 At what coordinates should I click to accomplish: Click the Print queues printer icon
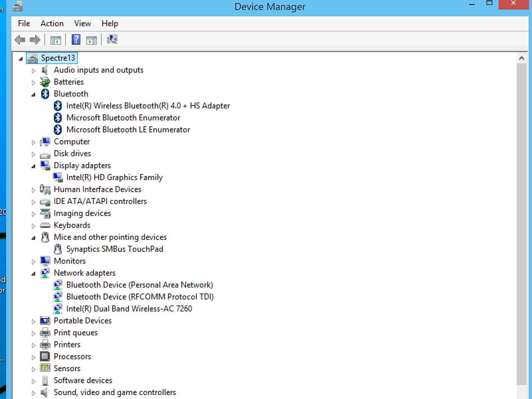[x=45, y=333]
